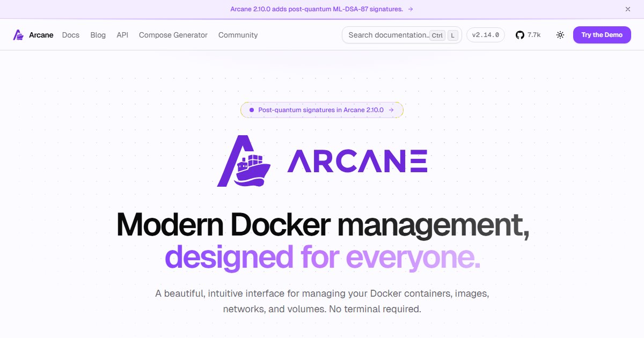Viewport: 644px width, 338px height.
Task: Click the 7.7k GitHub star count
Action: 534,35
